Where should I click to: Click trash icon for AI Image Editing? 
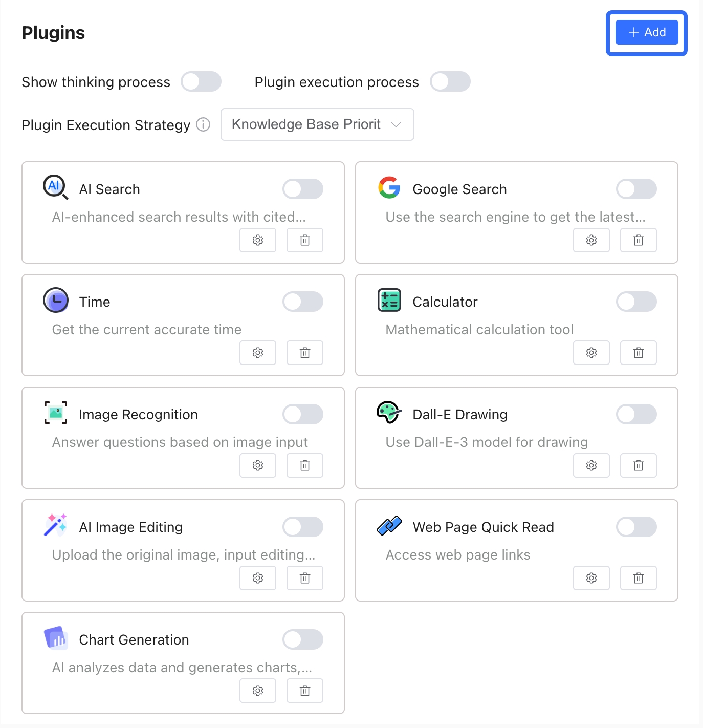click(x=305, y=578)
